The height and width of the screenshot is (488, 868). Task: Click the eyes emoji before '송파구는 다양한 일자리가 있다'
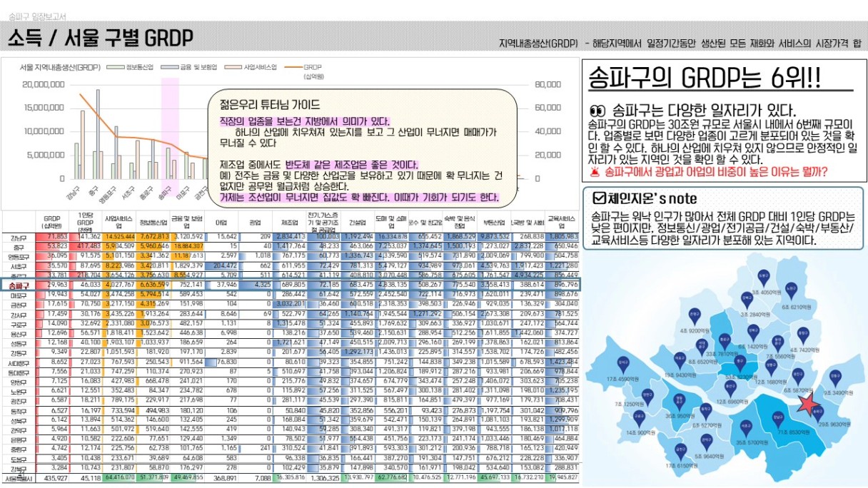(598, 111)
